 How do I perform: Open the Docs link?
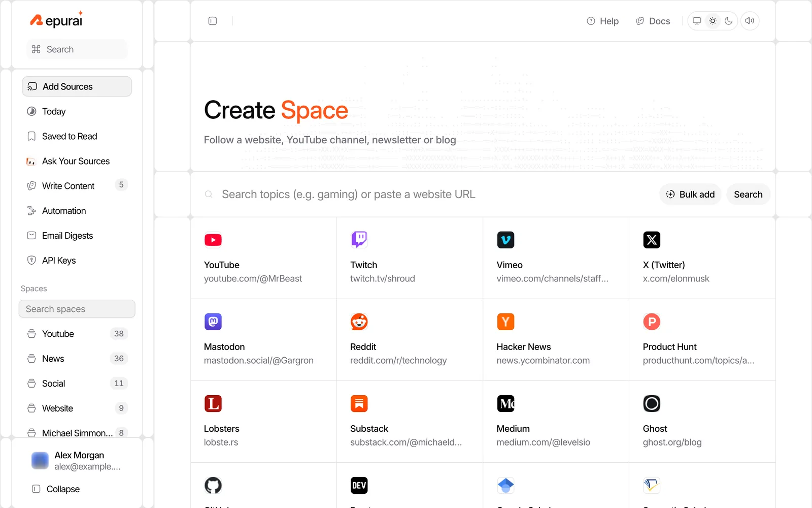coord(653,21)
